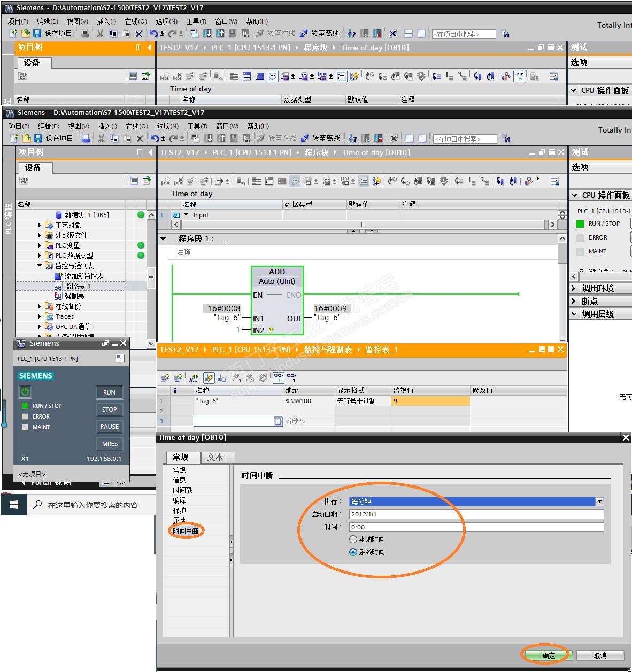The image size is (632, 672).
Task: Select 强制表 in project tree
Action: [x=74, y=296]
